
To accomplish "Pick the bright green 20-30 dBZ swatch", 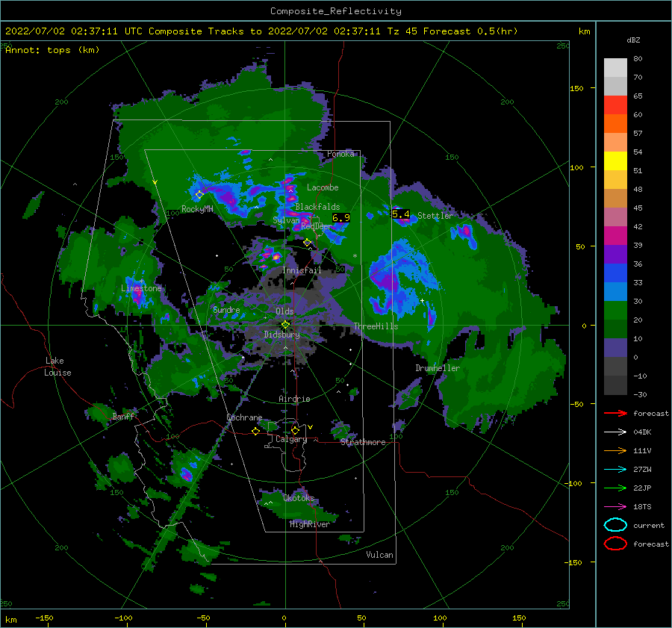I will [x=615, y=311].
